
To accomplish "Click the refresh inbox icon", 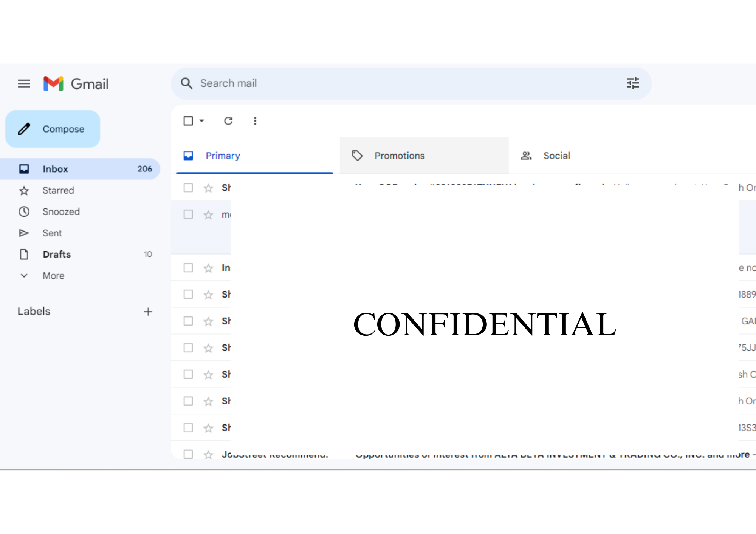I will 228,121.
